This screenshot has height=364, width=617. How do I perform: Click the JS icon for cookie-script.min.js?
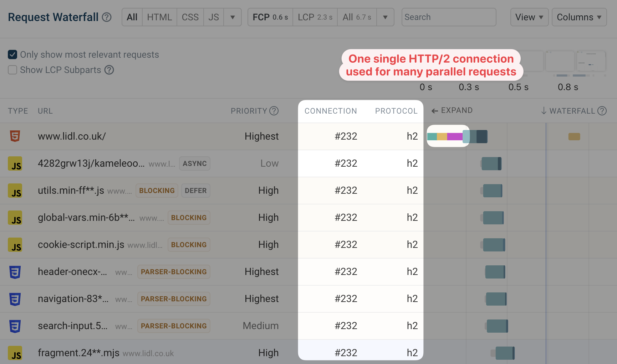(15, 245)
